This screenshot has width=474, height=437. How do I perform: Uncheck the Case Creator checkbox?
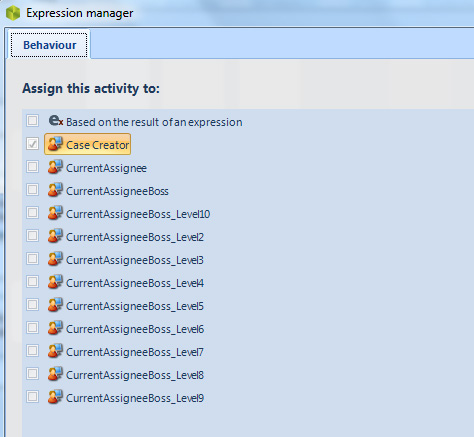(x=32, y=144)
